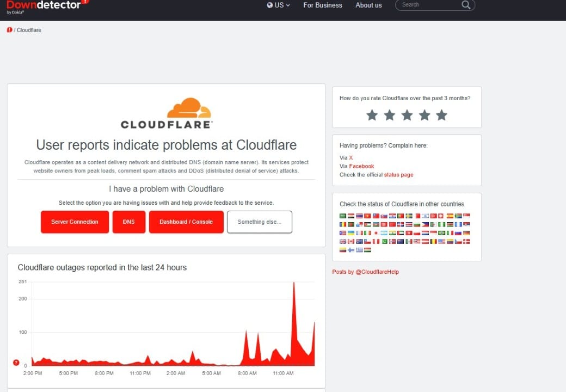Select the Israel flag
566x392 pixels.
tap(425, 216)
